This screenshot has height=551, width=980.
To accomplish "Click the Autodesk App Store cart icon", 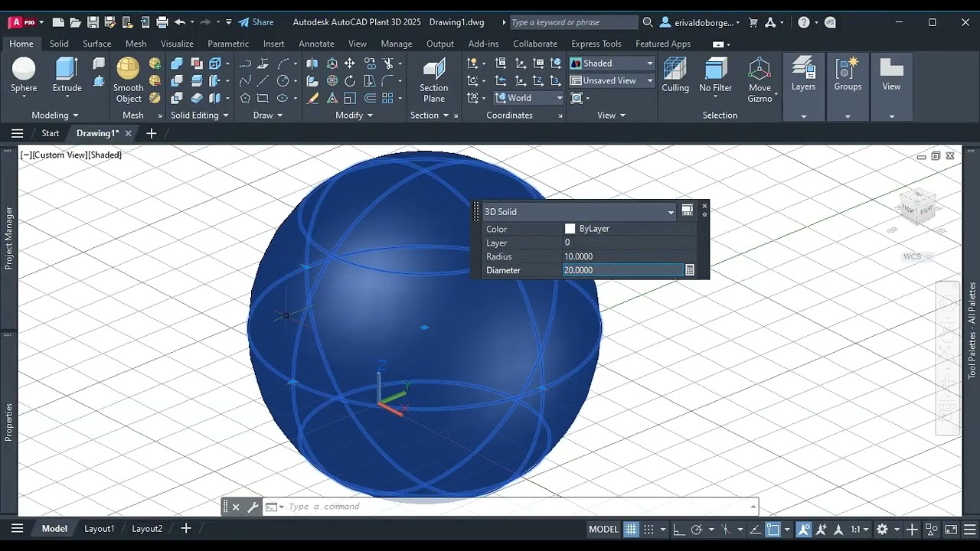I will (x=753, y=22).
